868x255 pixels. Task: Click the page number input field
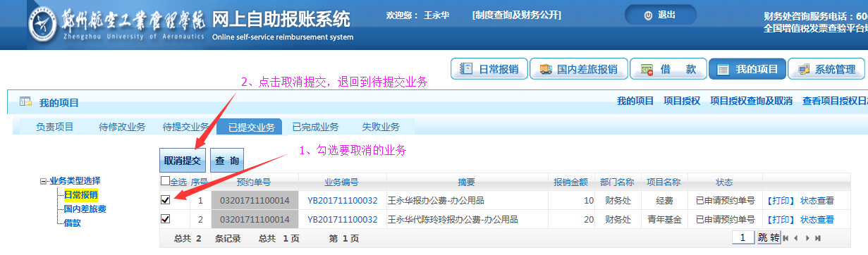pos(742,238)
